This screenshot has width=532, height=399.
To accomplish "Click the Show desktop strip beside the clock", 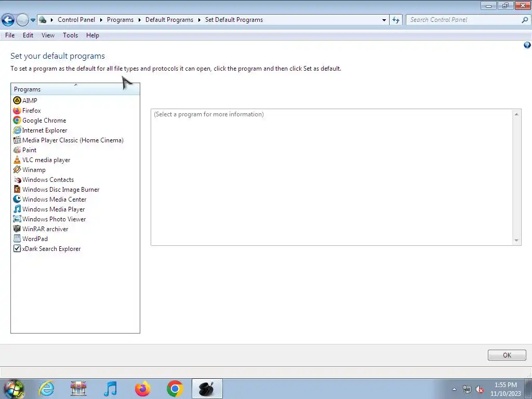I will coord(528,389).
